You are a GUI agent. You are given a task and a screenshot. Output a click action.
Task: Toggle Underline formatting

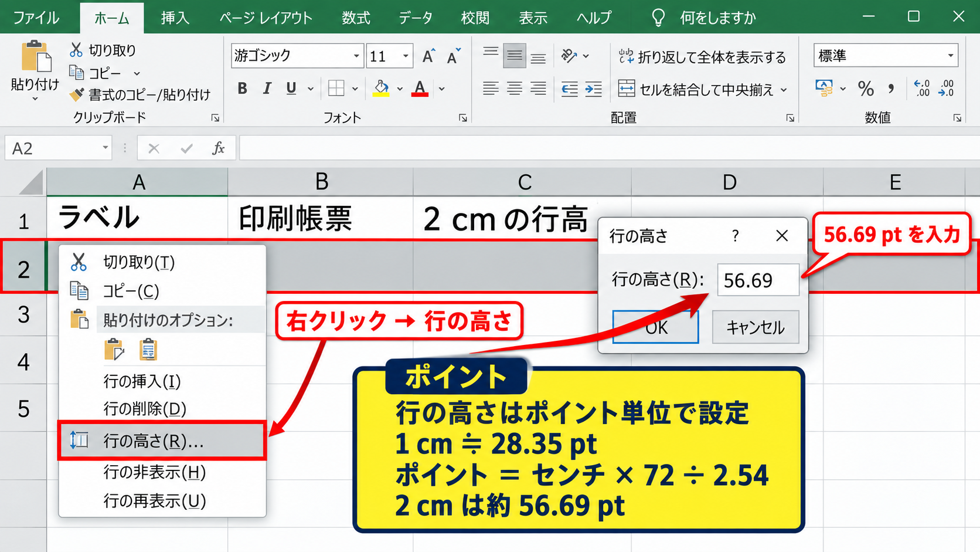tap(291, 89)
